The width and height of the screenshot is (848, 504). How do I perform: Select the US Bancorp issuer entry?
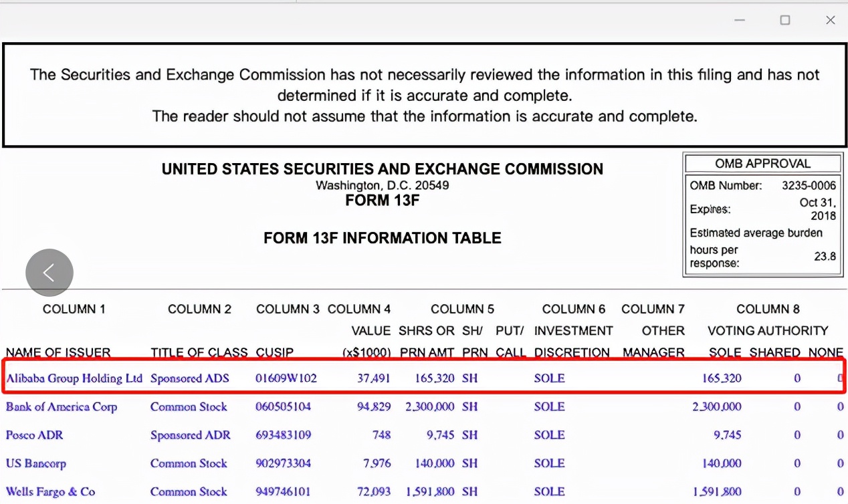36,463
